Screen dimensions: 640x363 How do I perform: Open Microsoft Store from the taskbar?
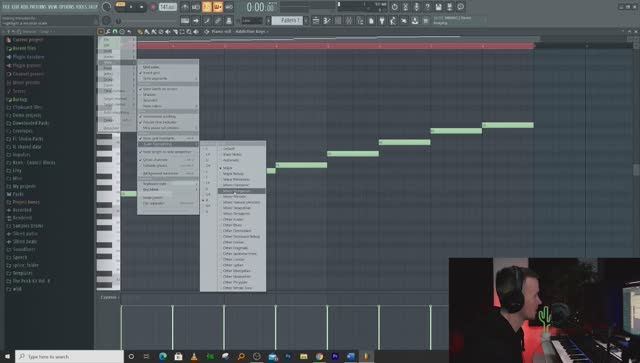(x=178, y=356)
